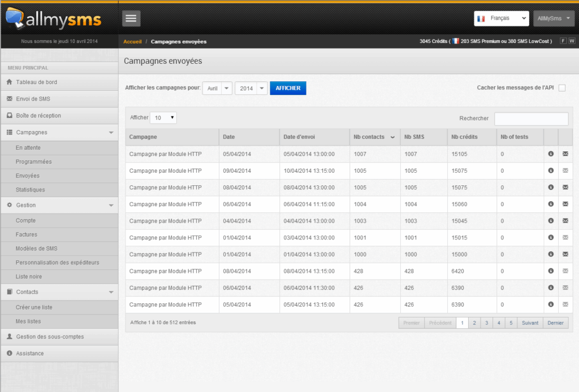Click Accueil breadcrumb link
The height and width of the screenshot is (392, 579).
[x=132, y=42]
